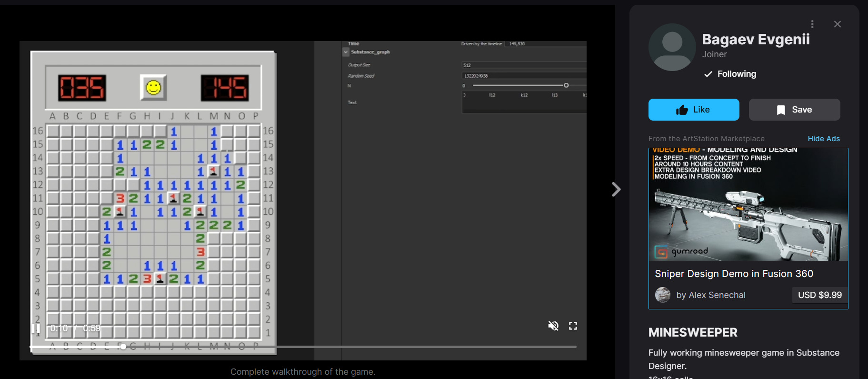Image resolution: width=868 pixels, height=379 pixels.
Task: Click Hide Ads link
Action: point(824,139)
